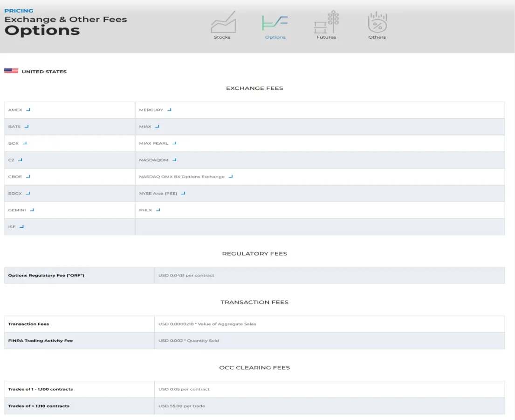
Task: Click the Options Regulatory Fee ("ORF") label
Action: click(46, 275)
